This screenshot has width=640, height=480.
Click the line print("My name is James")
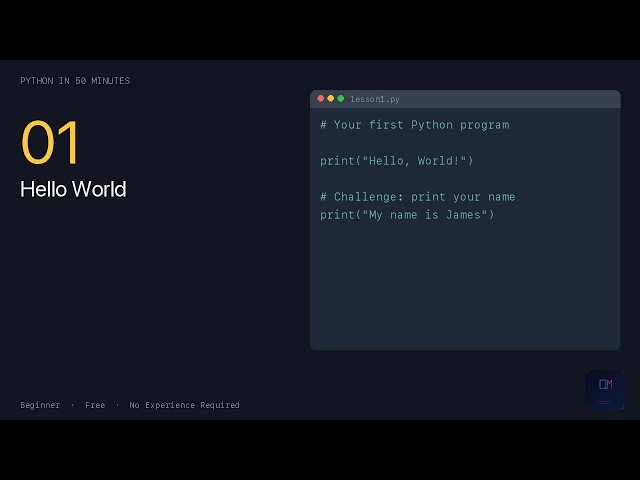[407, 215]
